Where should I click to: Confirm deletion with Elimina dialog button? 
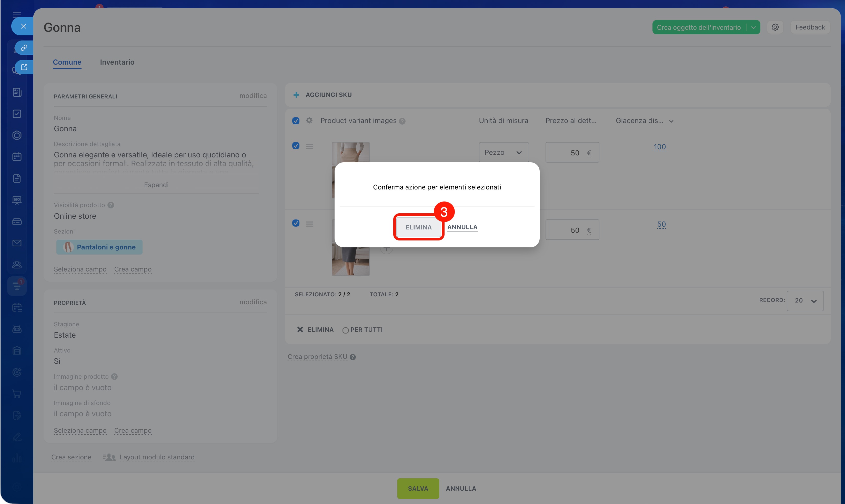418,227
